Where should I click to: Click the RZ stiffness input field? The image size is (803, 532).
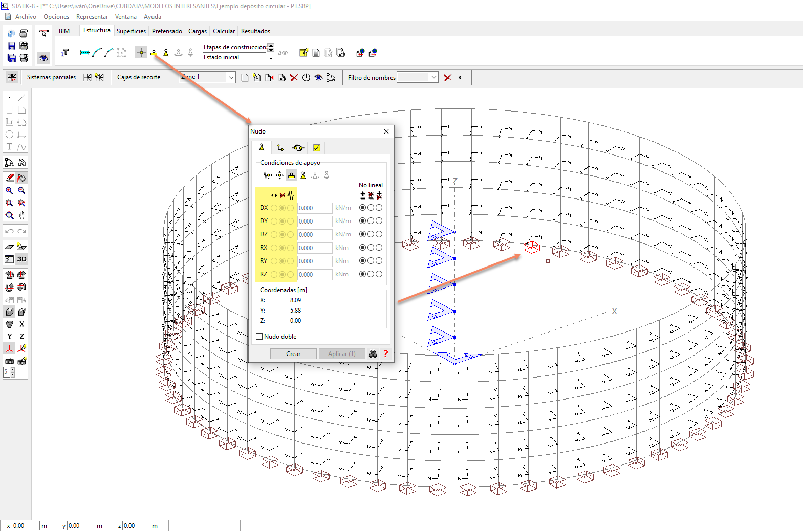click(x=315, y=275)
